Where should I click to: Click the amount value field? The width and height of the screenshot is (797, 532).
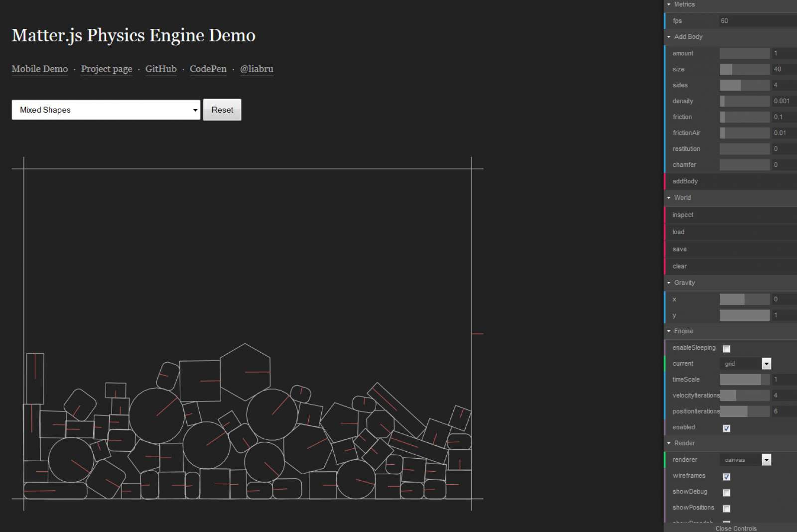pos(784,53)
